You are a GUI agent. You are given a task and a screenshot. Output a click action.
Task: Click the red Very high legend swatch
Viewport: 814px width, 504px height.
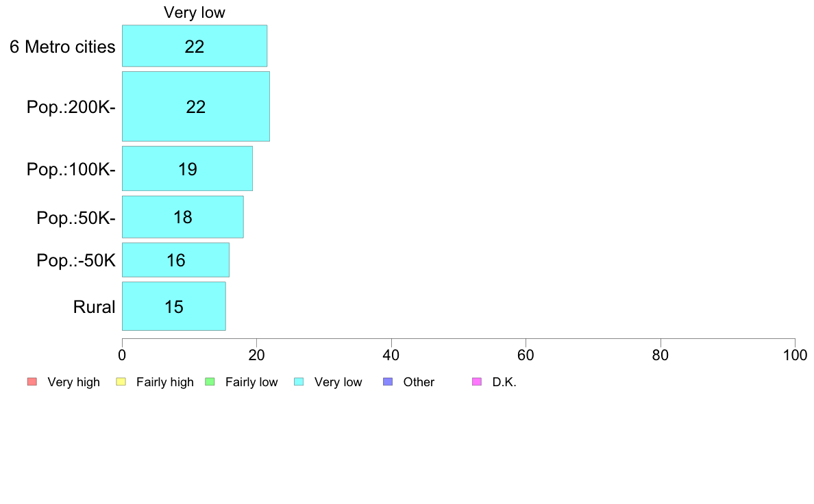32,382
